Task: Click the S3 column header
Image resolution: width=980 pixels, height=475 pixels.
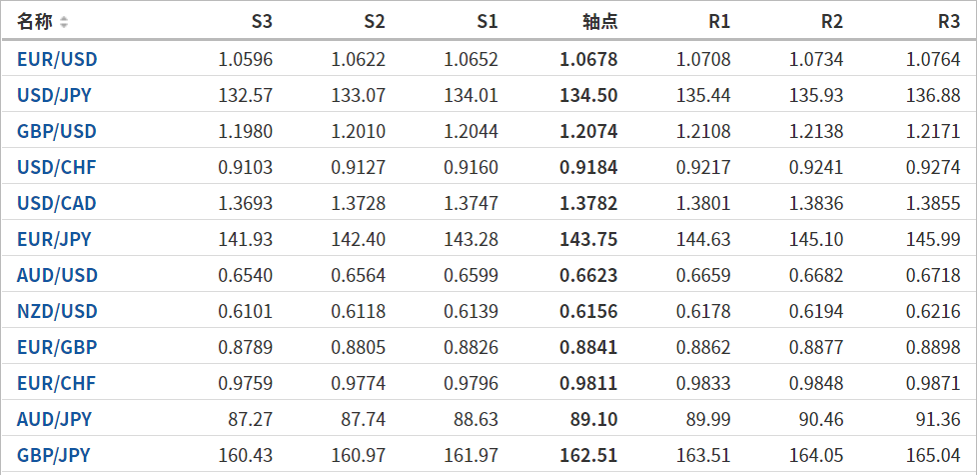Action: (x=261, y=21)
